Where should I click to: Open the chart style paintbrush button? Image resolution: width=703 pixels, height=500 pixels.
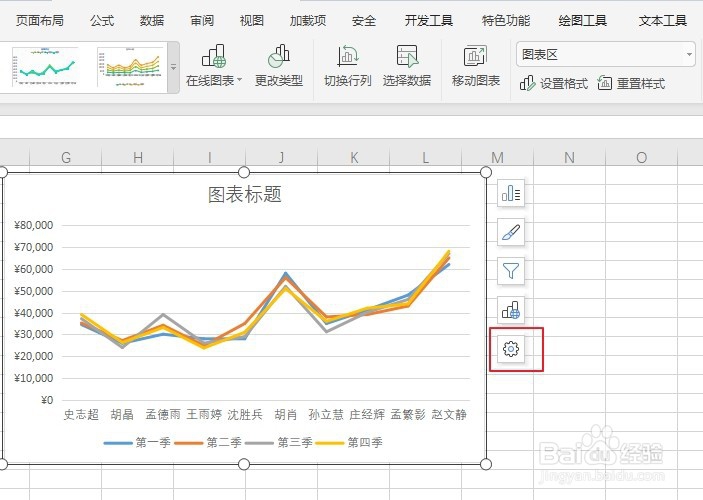tap(511, 232)
